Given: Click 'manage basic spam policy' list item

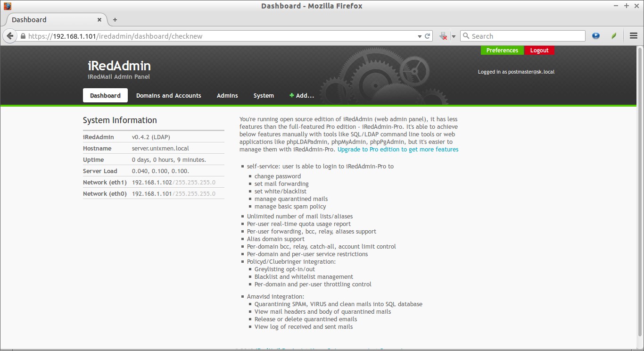Looking at the screenshot, I should point(290,206).
